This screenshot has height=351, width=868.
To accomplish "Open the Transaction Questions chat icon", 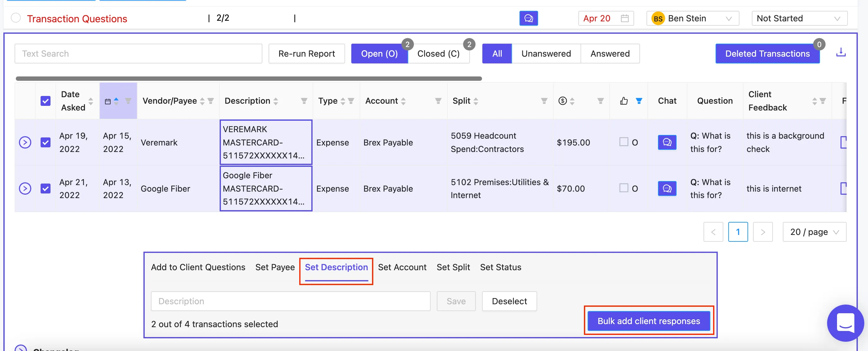I will coord(528,18).
